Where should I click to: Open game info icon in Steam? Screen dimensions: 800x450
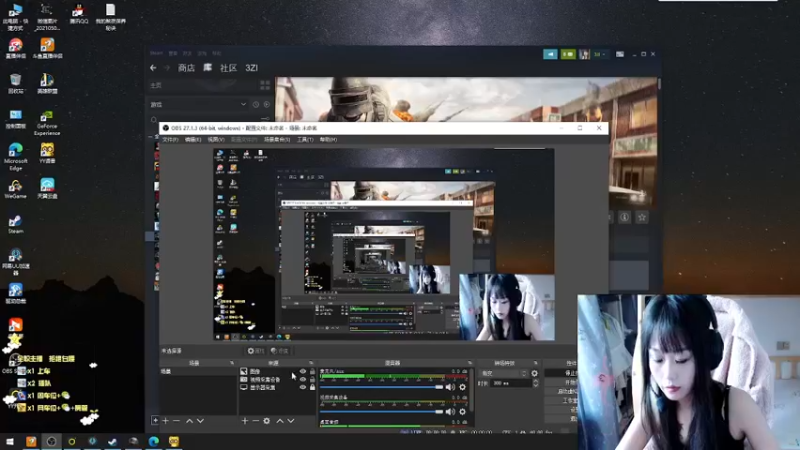624,217
